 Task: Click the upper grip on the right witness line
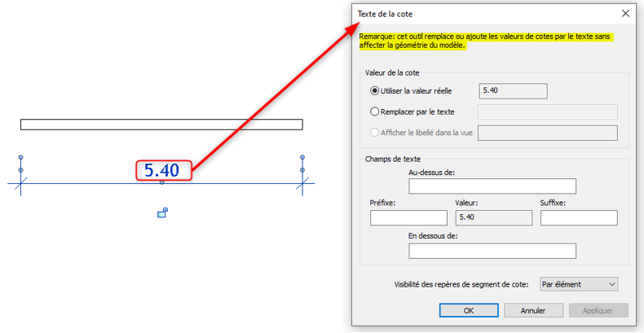(x=302, y=157)
